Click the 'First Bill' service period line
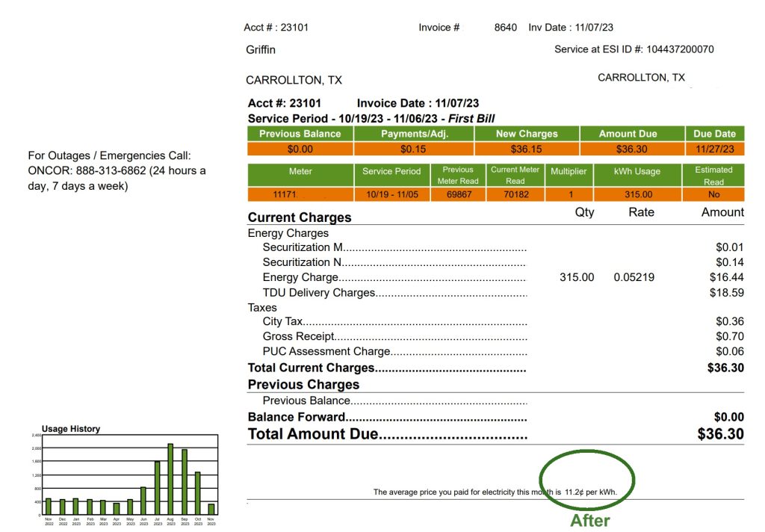 coord(371,119)
